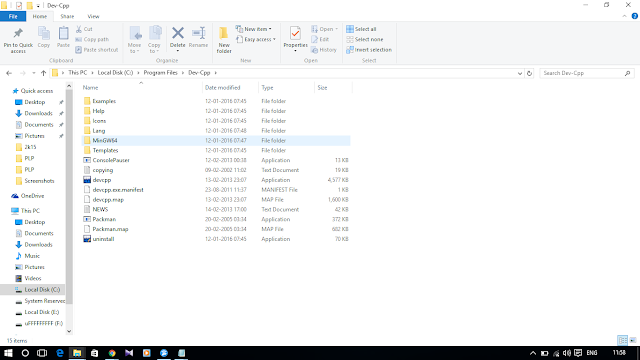640x360 pixels.
Task: Open Task View on the taskbar
Action: [42, 353]
